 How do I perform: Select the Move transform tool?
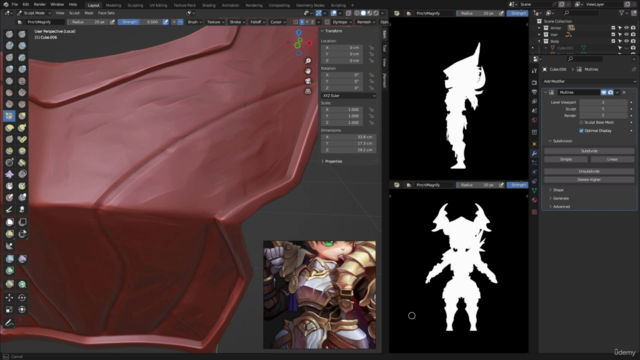[x=9, y=298]
